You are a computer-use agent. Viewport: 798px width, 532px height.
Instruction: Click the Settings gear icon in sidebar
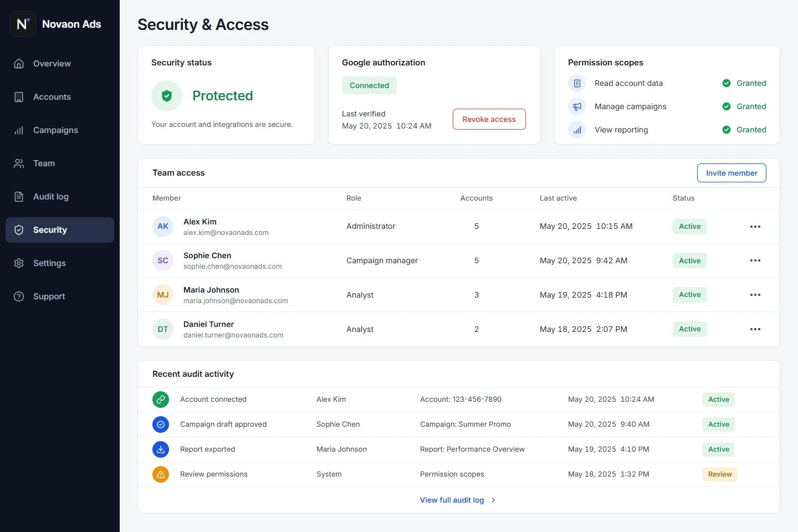click(19, 263)
